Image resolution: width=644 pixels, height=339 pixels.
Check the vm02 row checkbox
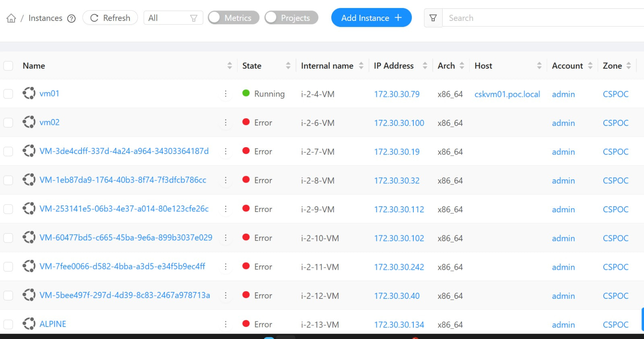coord(8,123)
